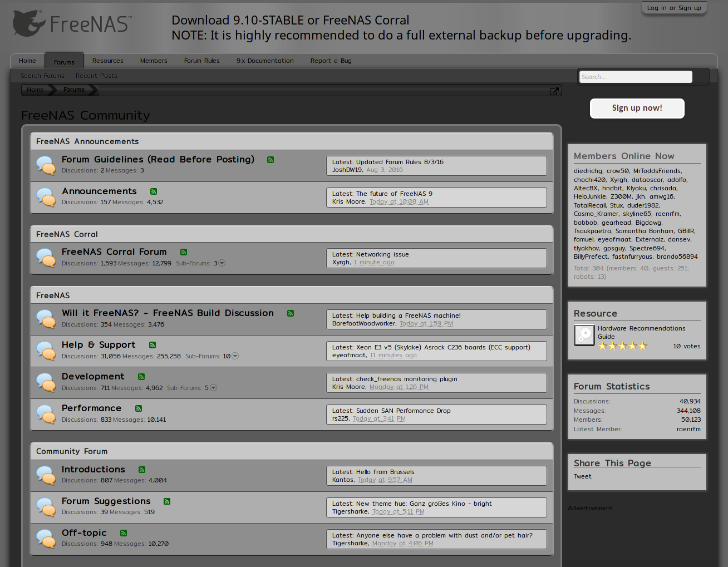Image resolution: width=728 pixels, height=567 pixels.
Task: Go to the Members tab
Action: (x=154, y=61)
